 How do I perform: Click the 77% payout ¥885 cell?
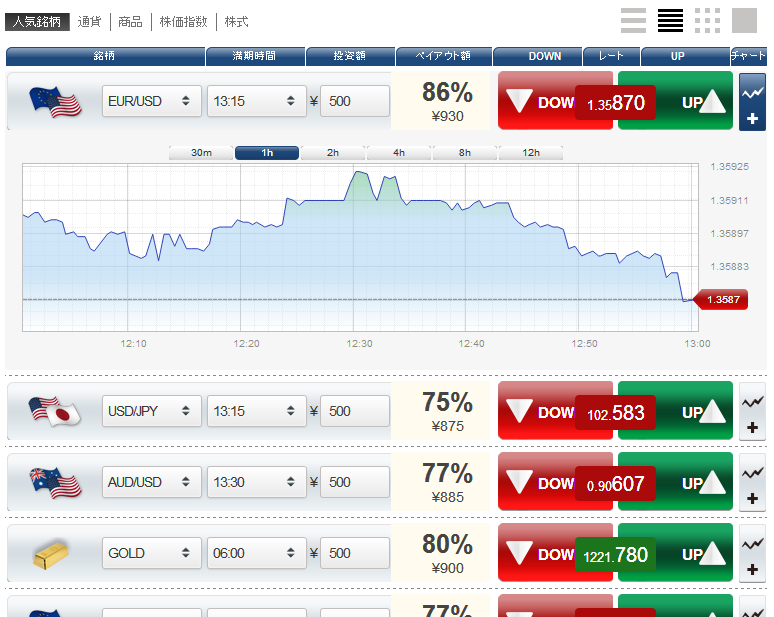pos(441,481)
